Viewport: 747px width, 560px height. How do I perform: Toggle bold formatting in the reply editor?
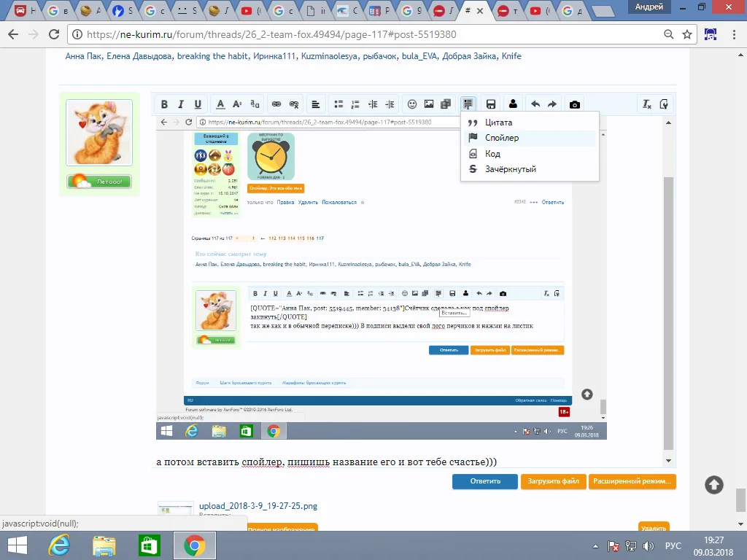click(x=164, y=104)
